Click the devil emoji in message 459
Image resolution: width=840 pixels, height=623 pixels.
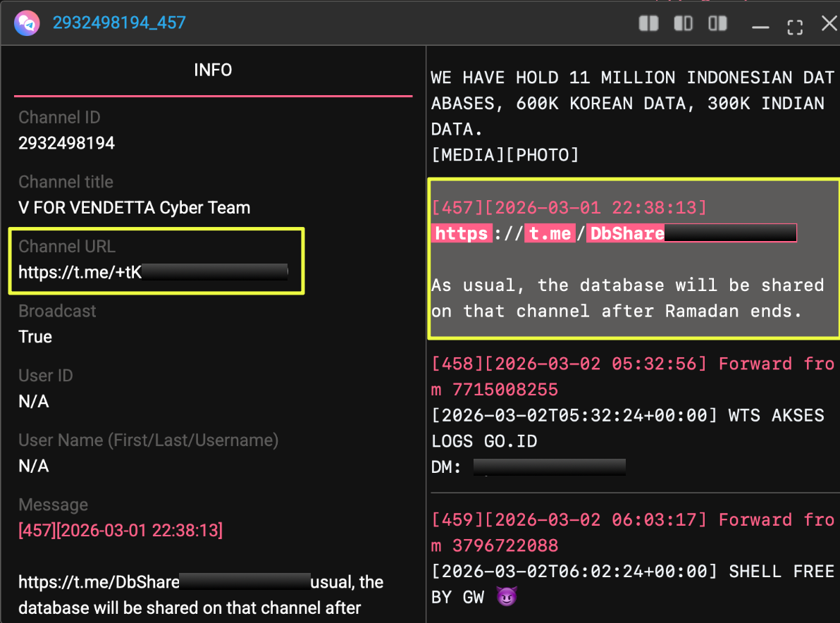pyautogui.click(x=506, y=597)
